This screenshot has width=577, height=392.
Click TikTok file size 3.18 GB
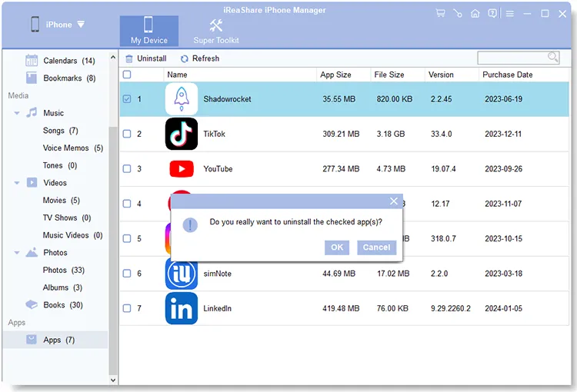click(390, 134)
